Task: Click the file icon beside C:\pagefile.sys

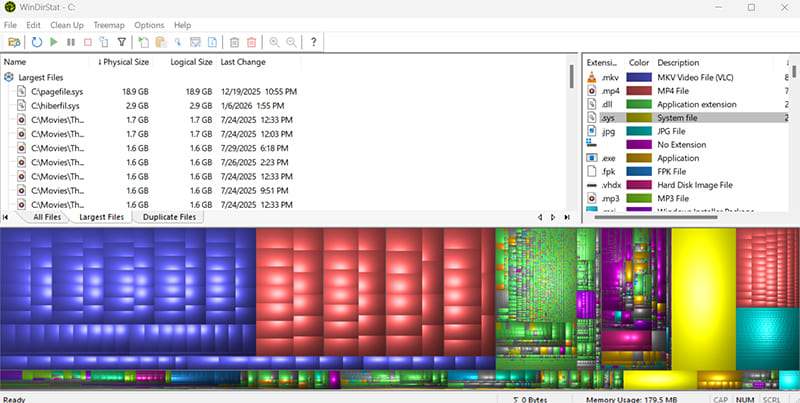Action: pos(21,92)
